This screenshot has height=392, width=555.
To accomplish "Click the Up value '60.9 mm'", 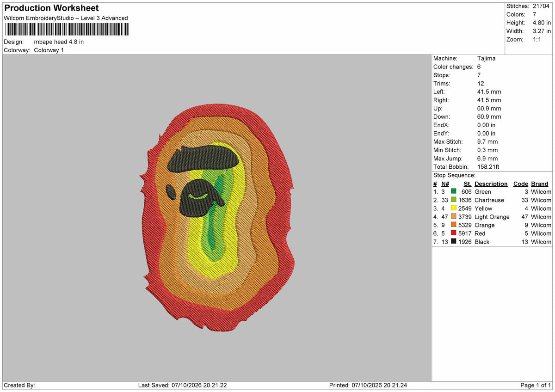I will click(489, 108).
